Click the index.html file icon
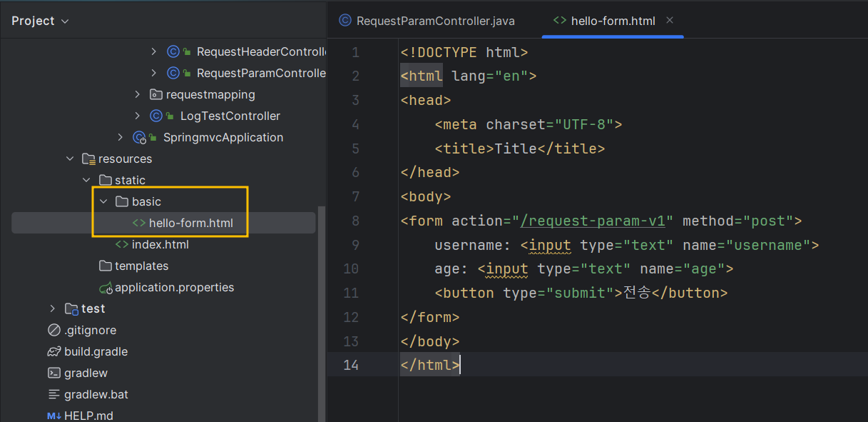Viewport: 868px width, 422px height. [122, 244]
